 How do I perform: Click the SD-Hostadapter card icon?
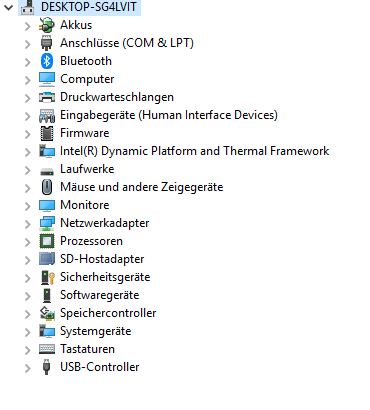point(47,259)
